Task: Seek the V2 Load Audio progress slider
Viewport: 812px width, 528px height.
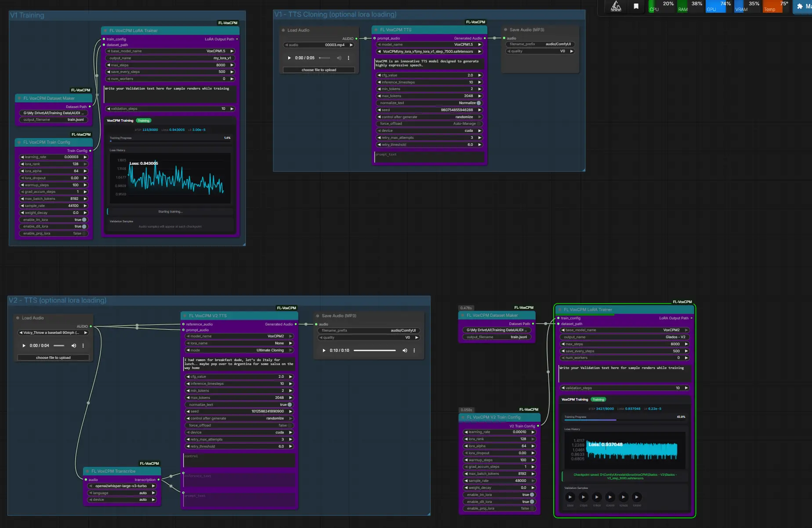Action: pos(59,346)
